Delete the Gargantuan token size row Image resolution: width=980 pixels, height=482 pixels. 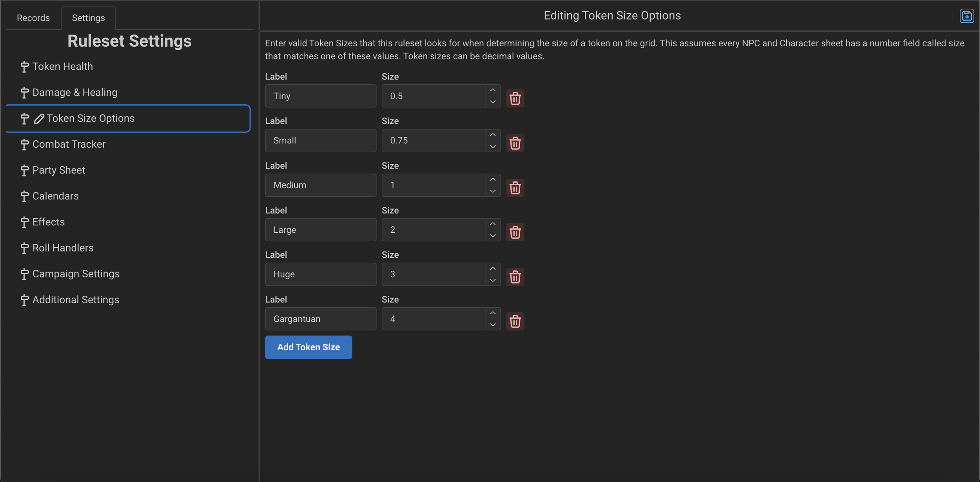(x=515, y=321)
